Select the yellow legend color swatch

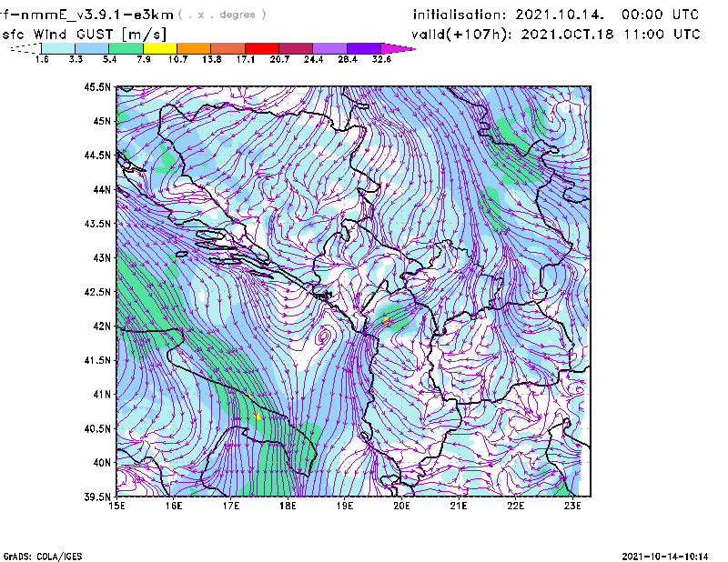[x=160, y=48]
